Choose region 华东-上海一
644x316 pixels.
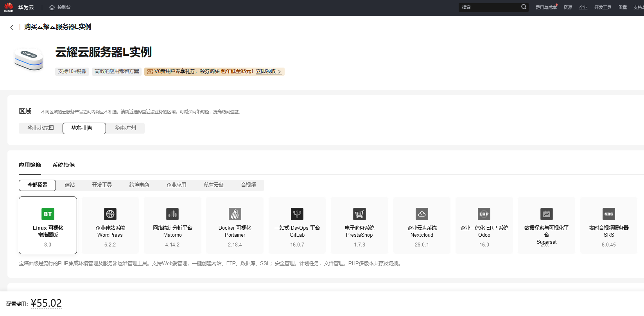pyautogui.click(x=84, y=128)
